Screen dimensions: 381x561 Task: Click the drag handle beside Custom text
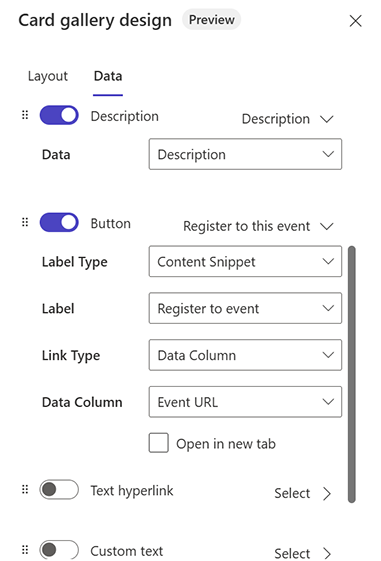click(x=25, y=550)
